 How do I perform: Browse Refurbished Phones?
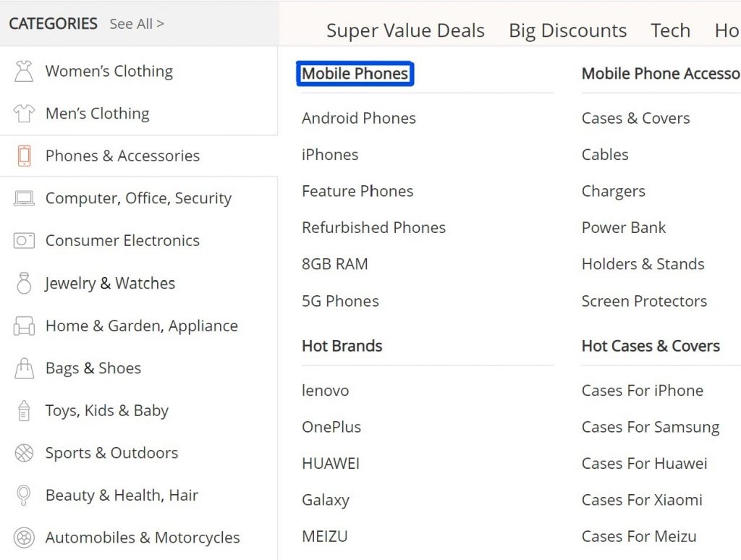pos(373,227)
